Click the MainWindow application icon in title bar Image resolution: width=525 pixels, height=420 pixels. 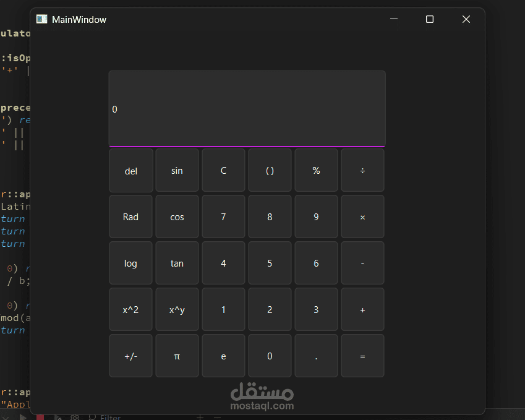tap(41, 19)
